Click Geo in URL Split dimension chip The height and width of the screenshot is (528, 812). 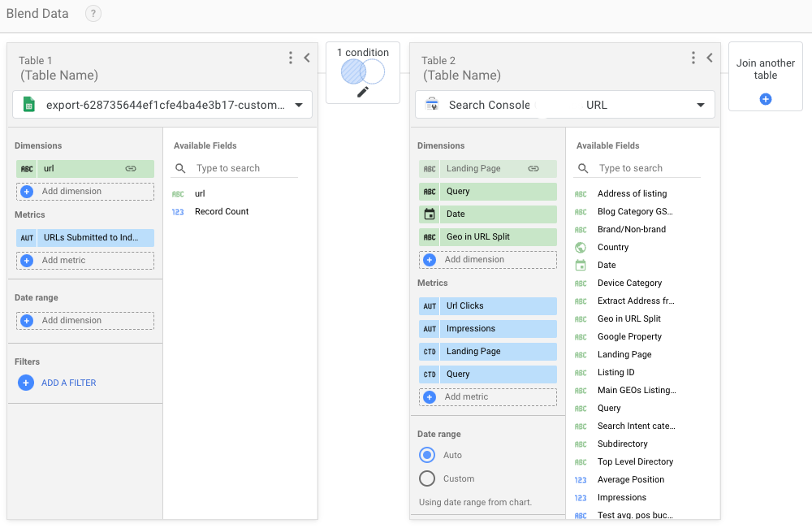tap(488, 237)
